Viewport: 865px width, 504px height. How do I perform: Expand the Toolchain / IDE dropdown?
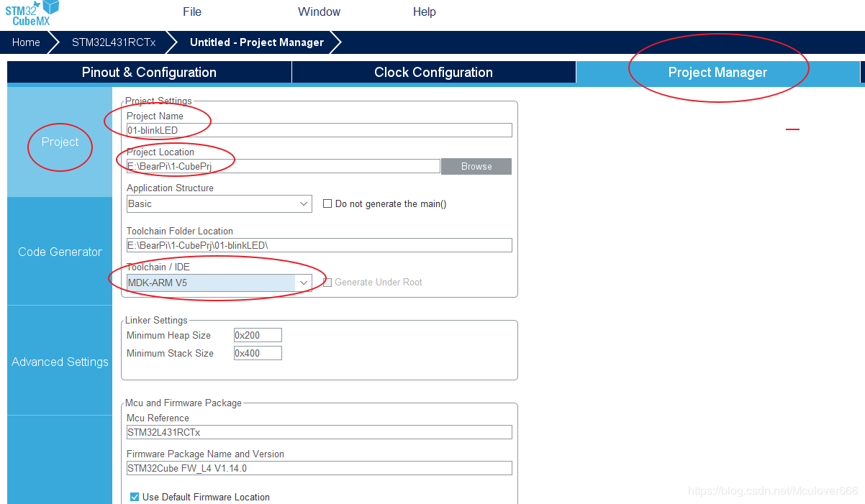coord(219,283)
